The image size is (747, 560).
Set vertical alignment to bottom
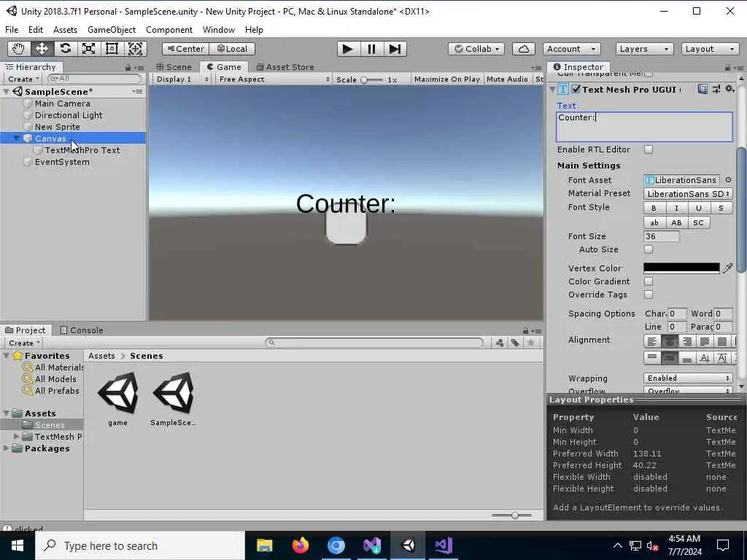click(687, 357)
